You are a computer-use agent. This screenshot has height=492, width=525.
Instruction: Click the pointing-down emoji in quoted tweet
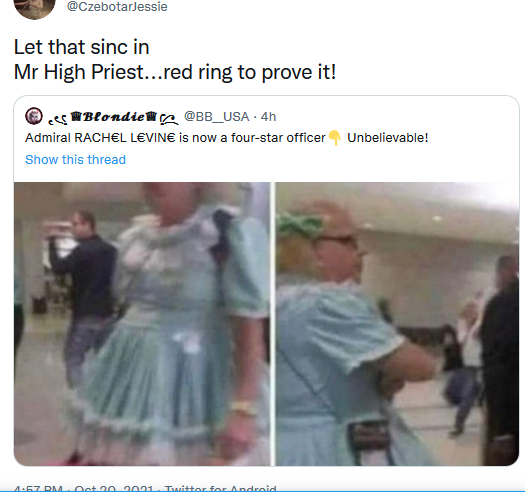(334, 138)
